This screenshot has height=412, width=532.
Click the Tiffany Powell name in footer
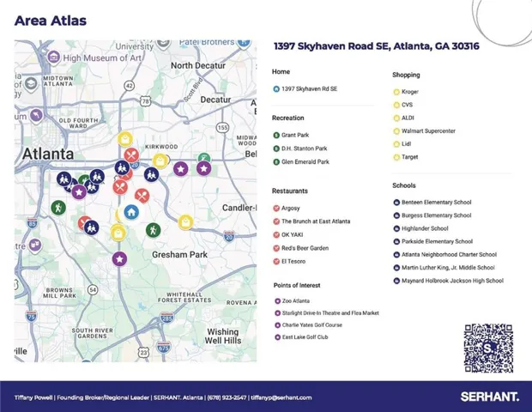tap(33, 397)
